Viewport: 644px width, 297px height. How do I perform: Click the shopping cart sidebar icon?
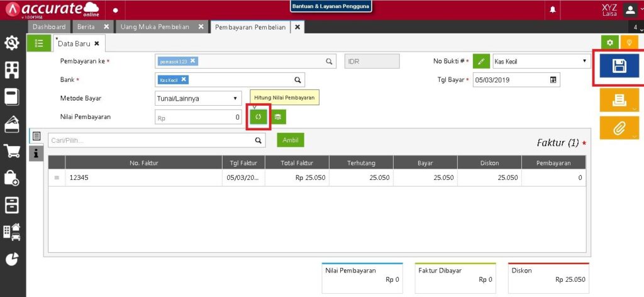pyautogui.click(x=11, y=151)
